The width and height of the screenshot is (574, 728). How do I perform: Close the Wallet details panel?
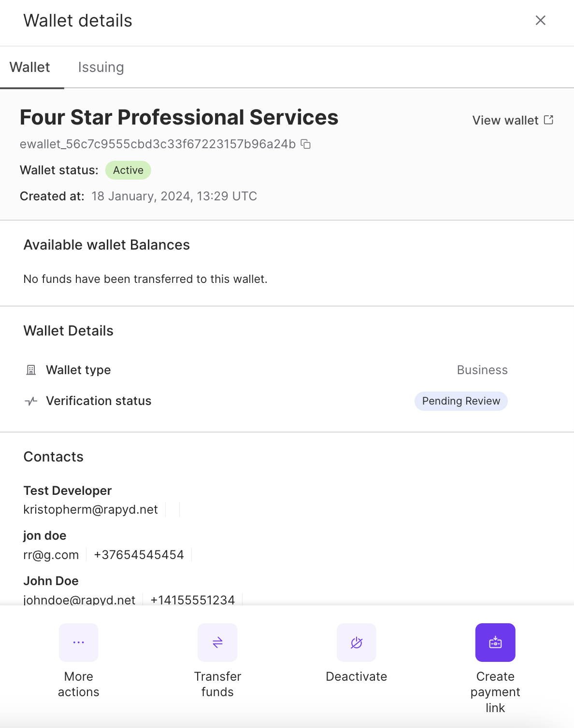pos(540,20)
